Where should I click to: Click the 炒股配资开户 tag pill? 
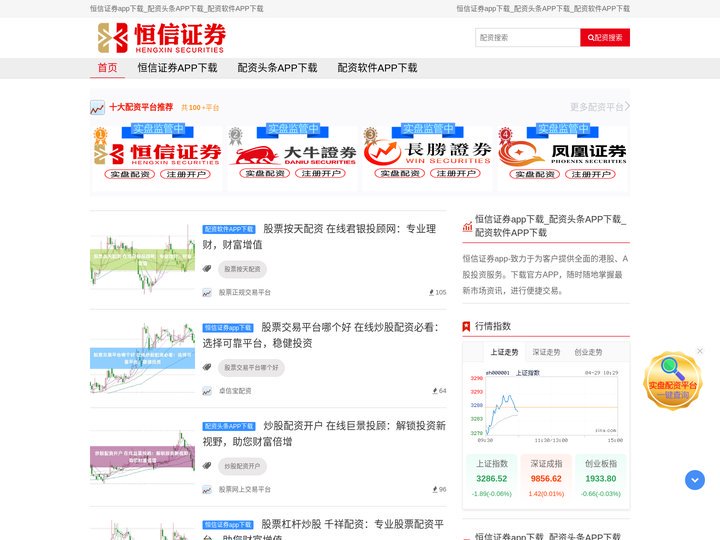pos(242,466)
